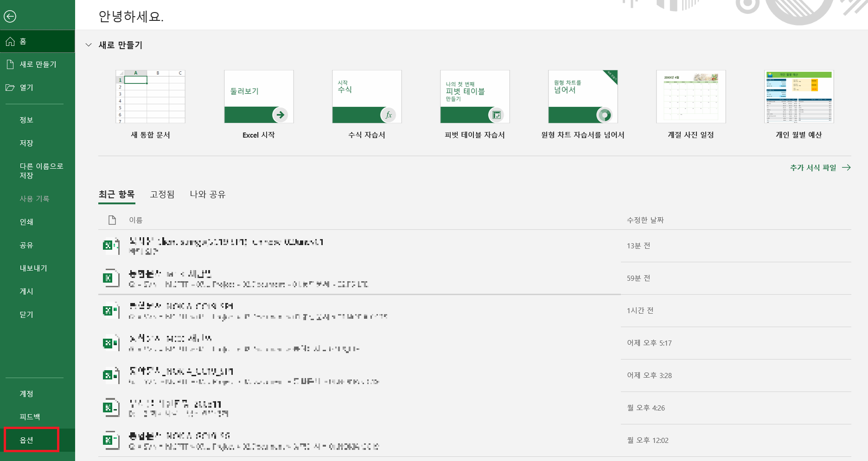The image size is (868, 461).
Task: Click the file column header icon
Action: pyautogui.click(x=112, y=220)
